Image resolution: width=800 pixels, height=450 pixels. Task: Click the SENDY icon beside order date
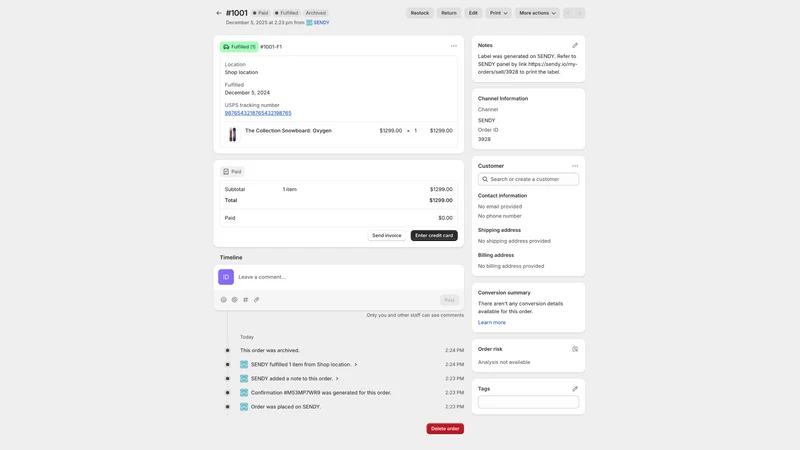click(309, 22)
